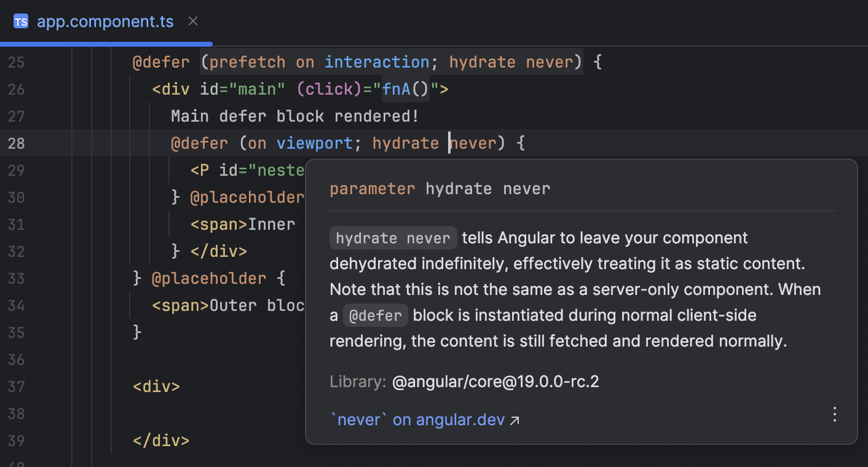This screenshot has width=868, height=467.
Task: Open the kebab menu in the documentation popup
Action: click(x=834, y=414)
